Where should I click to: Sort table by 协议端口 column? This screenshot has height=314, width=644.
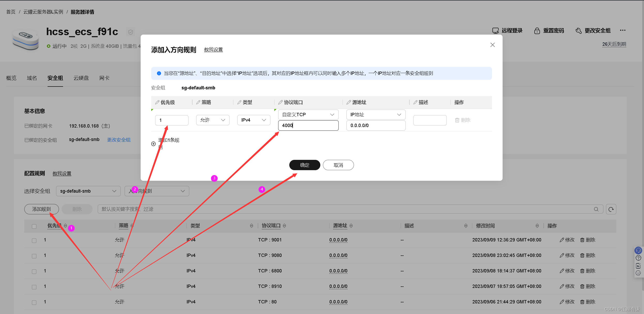point(284,226)
